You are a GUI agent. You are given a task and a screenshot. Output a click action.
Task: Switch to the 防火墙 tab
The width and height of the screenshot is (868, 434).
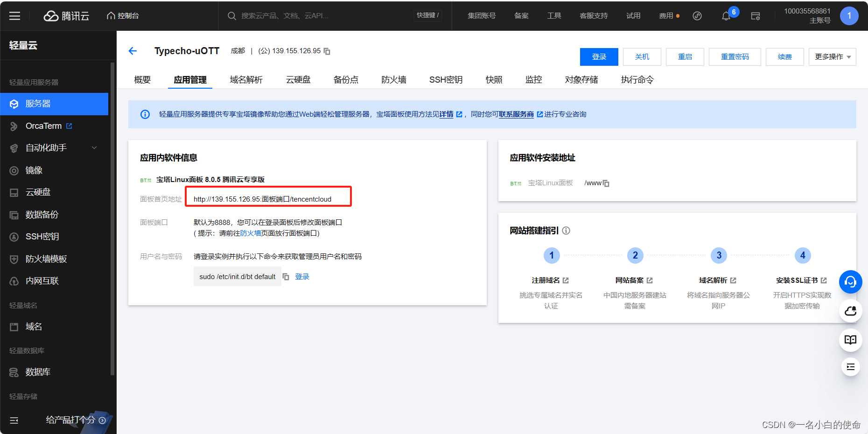tap(393, 80)
